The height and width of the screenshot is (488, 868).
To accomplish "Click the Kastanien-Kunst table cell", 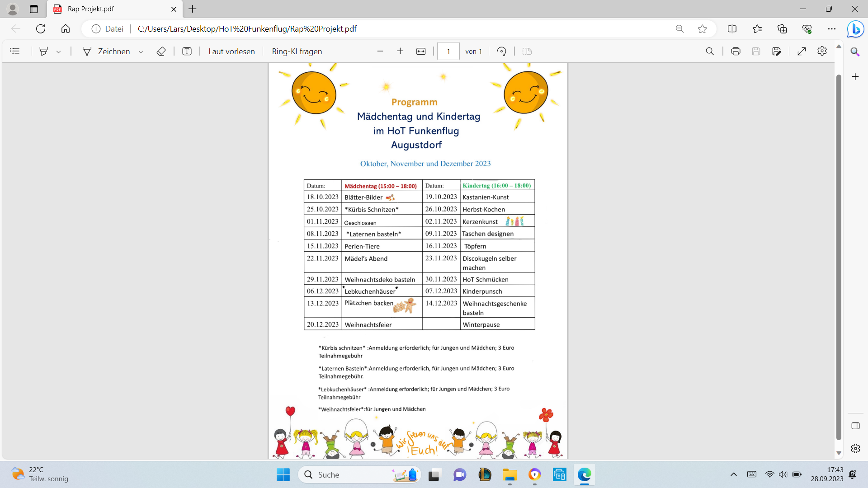I will [x=497, y=197].
